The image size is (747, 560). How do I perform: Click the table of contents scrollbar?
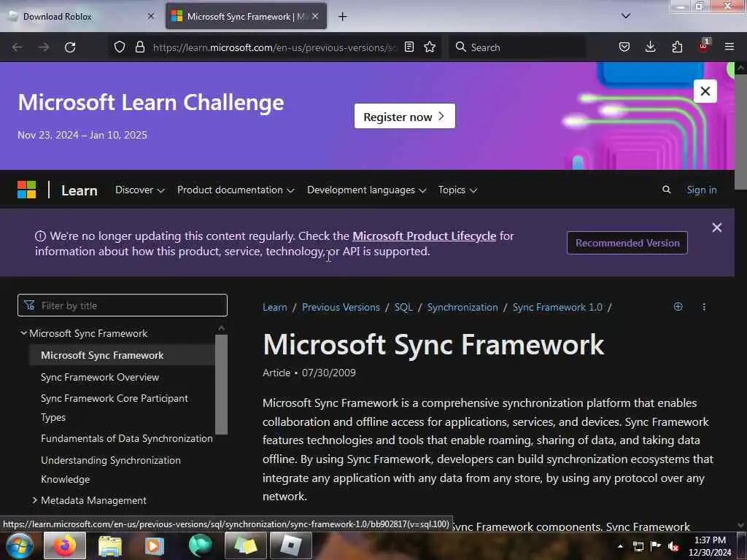click(x=221, y=384)
